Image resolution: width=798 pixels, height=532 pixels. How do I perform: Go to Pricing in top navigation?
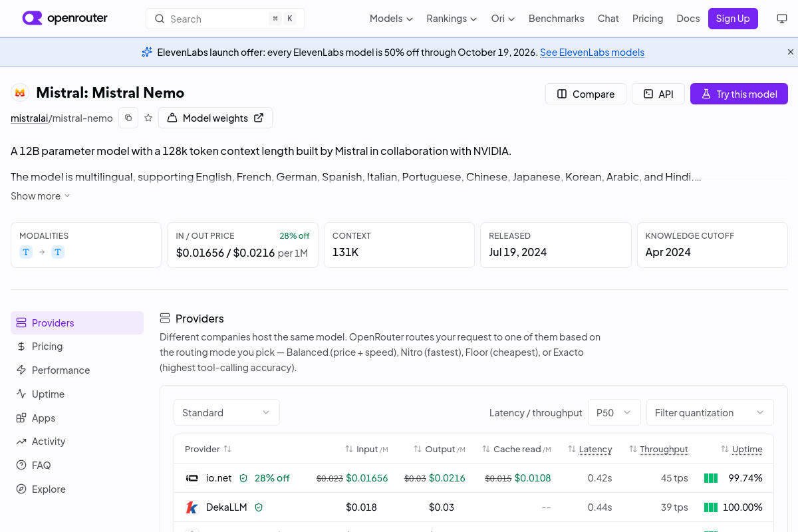click(648, 19)
